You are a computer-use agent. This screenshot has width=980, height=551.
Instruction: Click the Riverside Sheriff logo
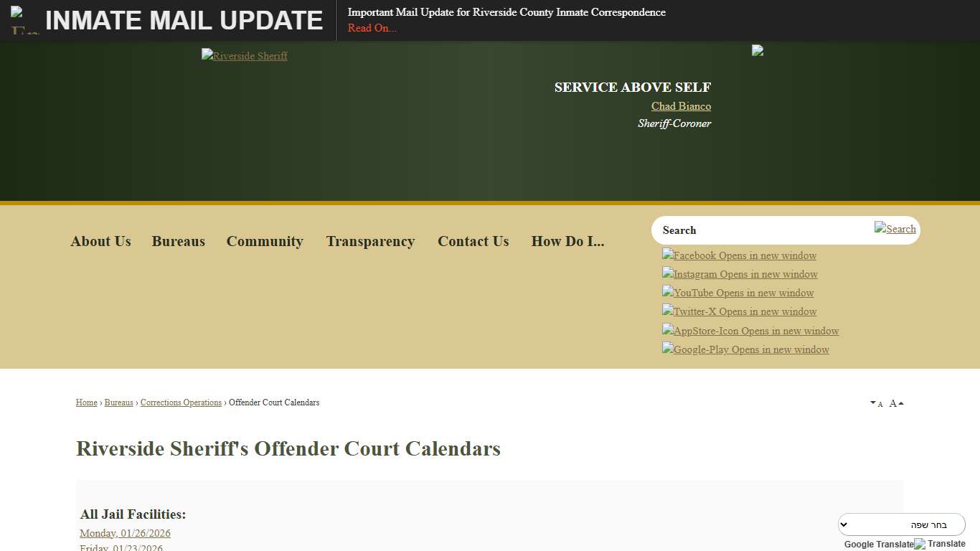[x=244, y=55]
